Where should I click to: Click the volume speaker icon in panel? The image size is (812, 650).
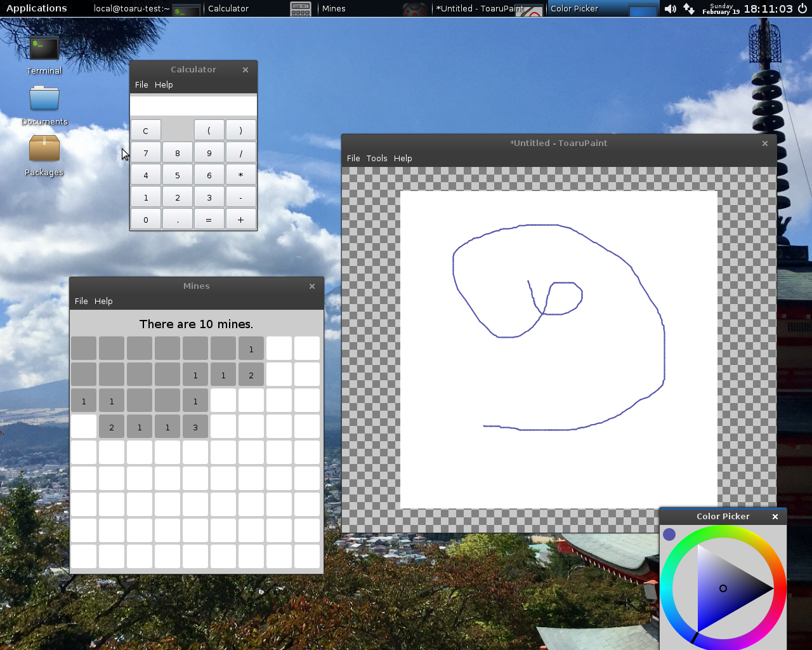click(x=670, y=9)
